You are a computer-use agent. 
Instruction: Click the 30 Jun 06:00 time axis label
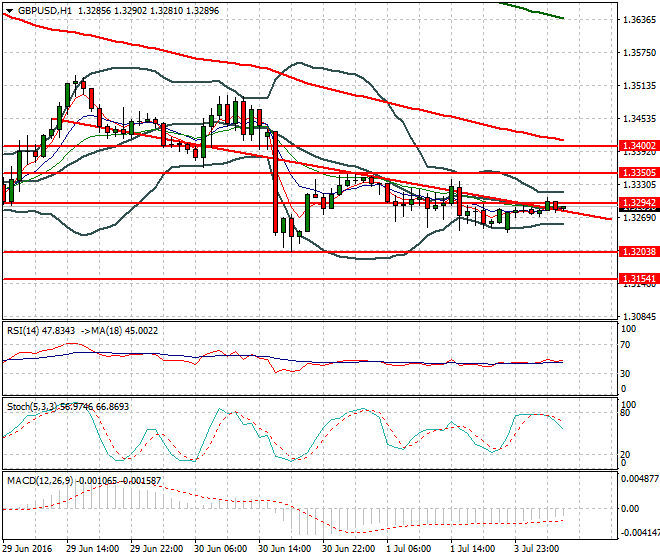tap(220, 549)
